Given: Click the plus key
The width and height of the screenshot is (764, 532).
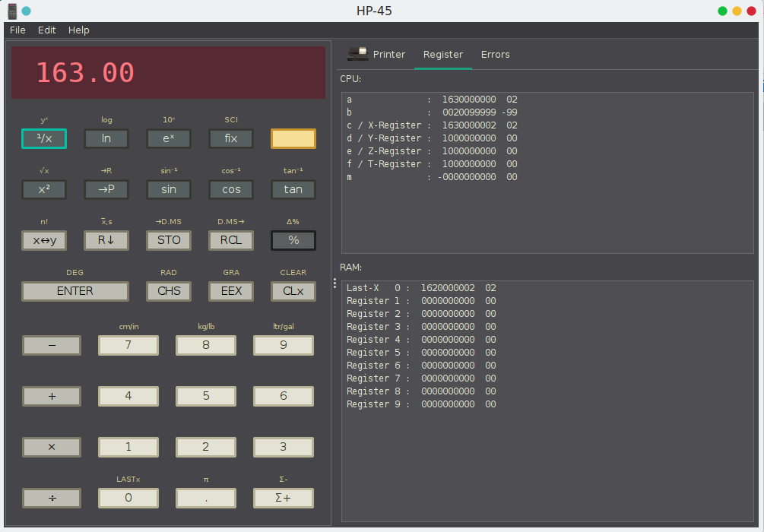Looking at the screenshot, I should coord(52,396).
